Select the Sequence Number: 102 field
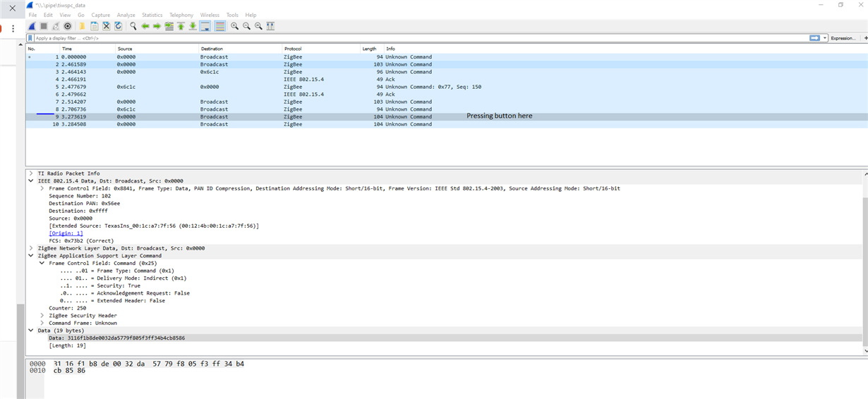Viewport: 868px width, 399px height. 80,196
